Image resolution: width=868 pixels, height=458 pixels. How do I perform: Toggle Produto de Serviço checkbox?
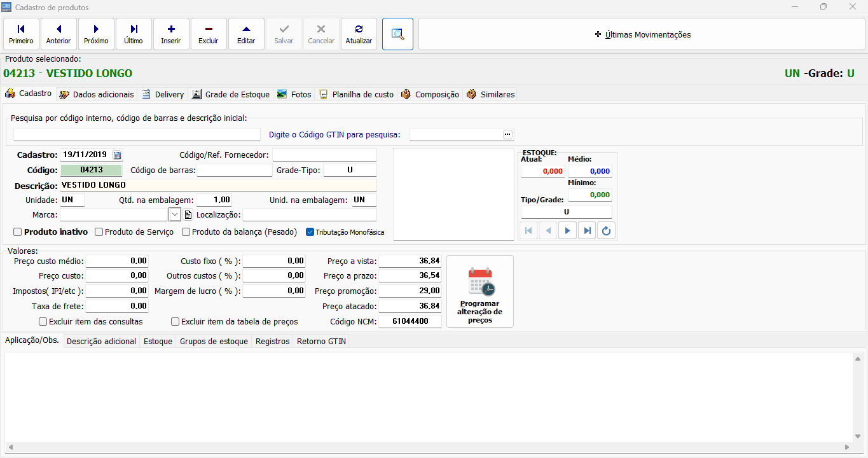click(99, 232)
